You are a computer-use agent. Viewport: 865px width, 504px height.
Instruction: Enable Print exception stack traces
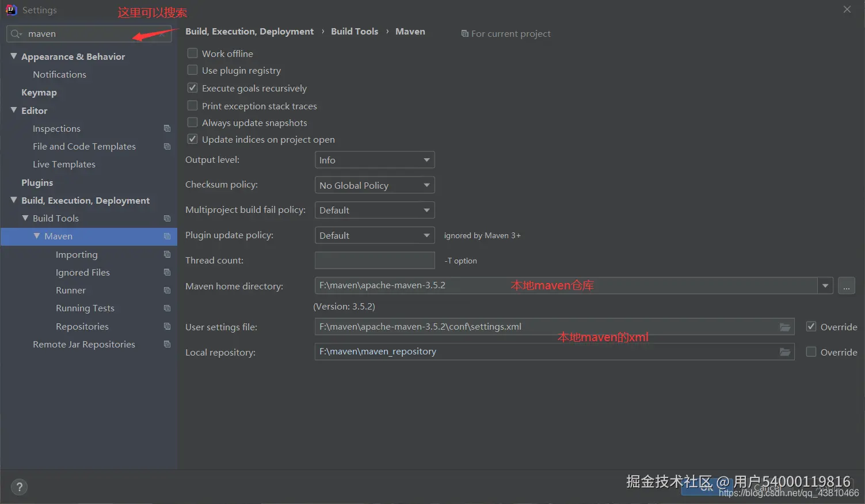tap(193, 106)
